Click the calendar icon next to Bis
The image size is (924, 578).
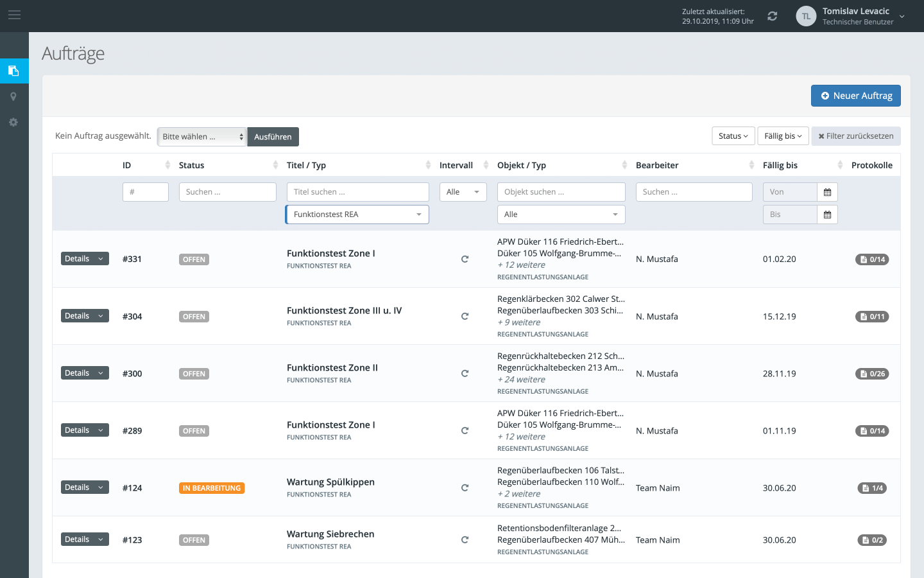pos(827,215)
